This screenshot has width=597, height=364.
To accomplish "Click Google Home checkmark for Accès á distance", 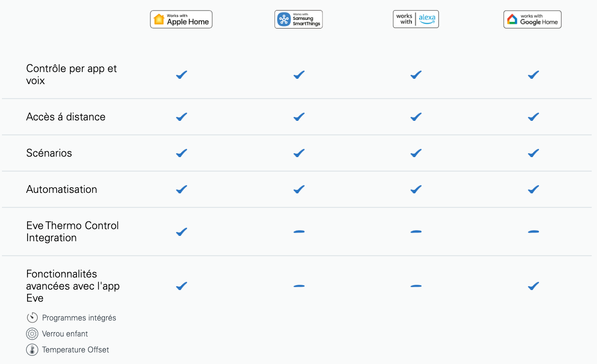I will coord(533,117).
